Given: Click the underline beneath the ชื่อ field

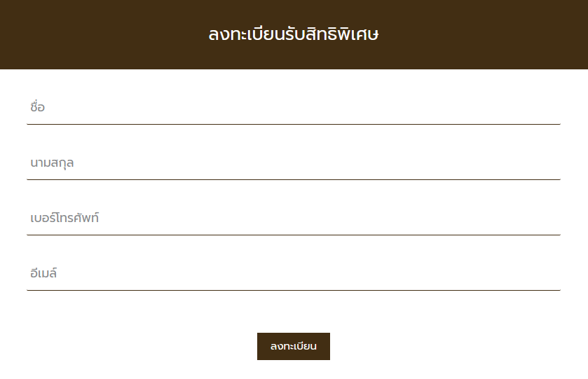Looking at the screenshot, I should [293, 124].
